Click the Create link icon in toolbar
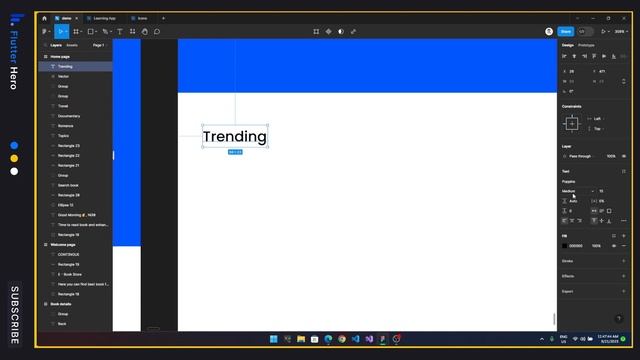This screenshot has height=360, width=640. pyautogui.click(x=353, y=31)
